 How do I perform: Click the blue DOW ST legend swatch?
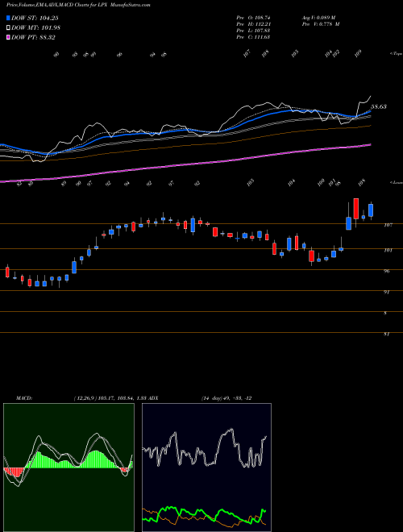coord(8,18)
